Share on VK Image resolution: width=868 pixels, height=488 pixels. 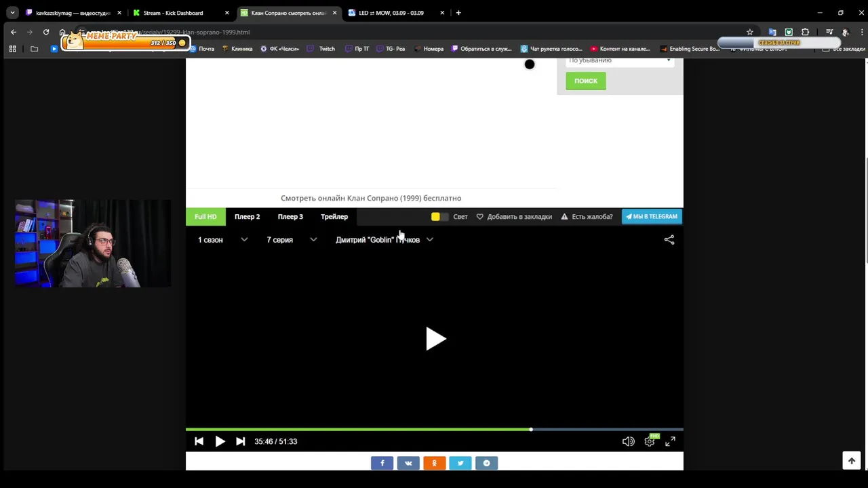(408, 463)
